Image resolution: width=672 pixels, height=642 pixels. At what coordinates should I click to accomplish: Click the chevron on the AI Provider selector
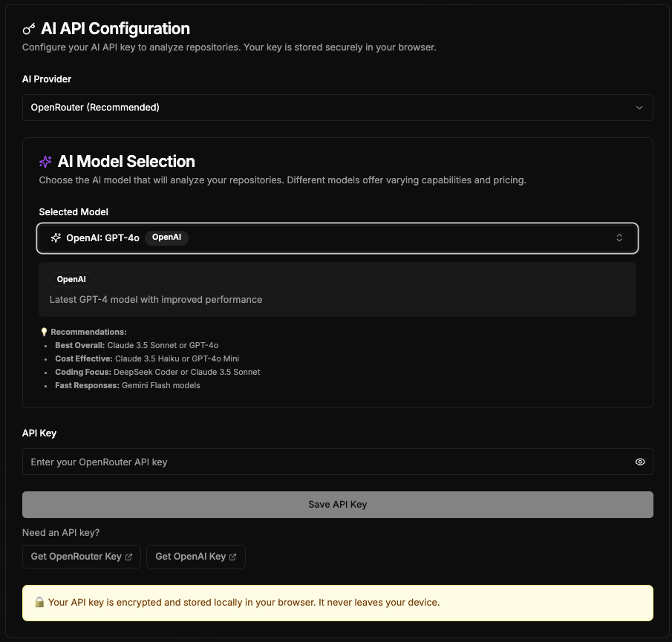639,107
